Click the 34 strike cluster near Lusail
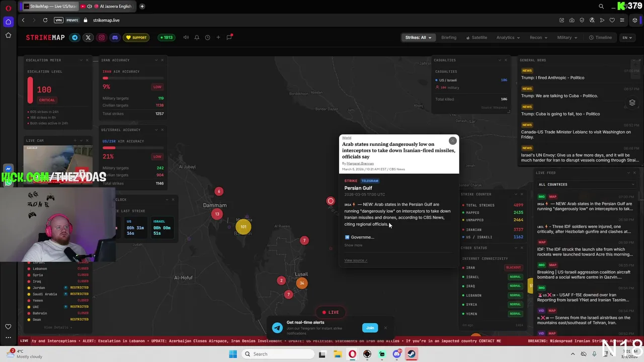 pos(302,283)
